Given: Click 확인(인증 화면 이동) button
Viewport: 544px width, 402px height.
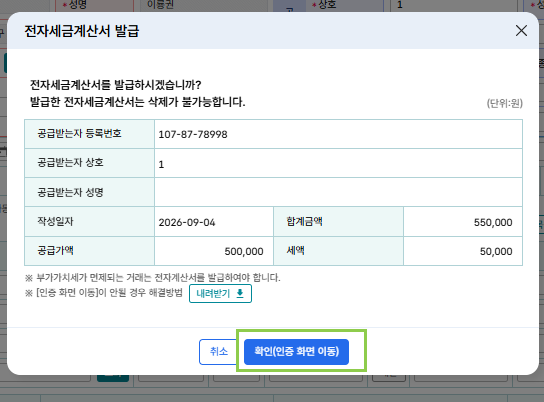Looking at the screenshot, I should 296,351.
